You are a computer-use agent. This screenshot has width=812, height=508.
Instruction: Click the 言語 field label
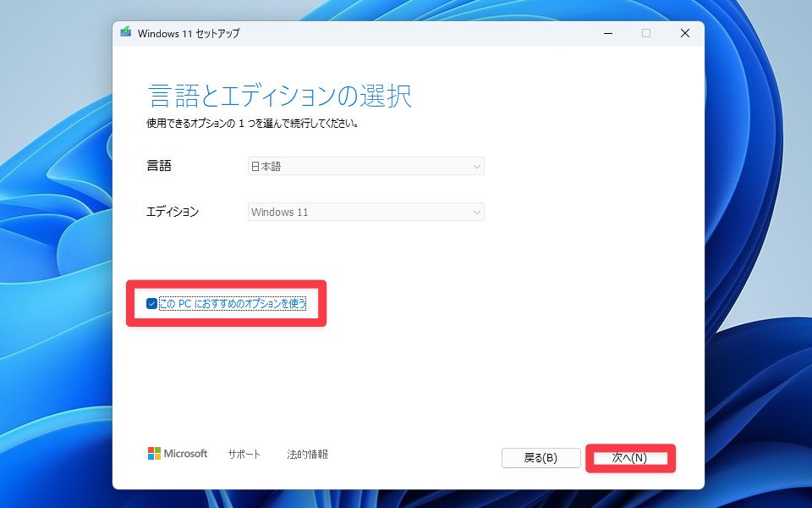pos(159,166)
